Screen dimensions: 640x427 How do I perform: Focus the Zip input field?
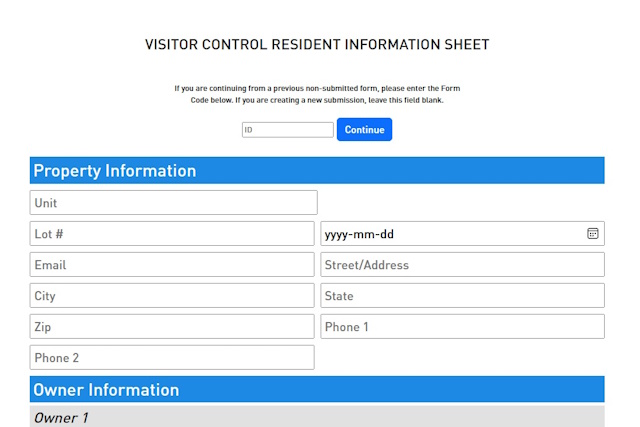coord(172,327)
